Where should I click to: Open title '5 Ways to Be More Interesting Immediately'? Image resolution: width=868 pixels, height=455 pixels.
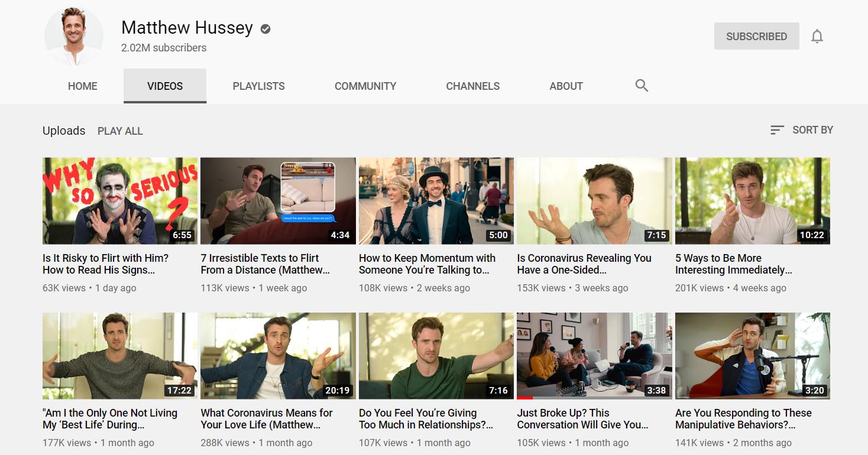point(734,264)
